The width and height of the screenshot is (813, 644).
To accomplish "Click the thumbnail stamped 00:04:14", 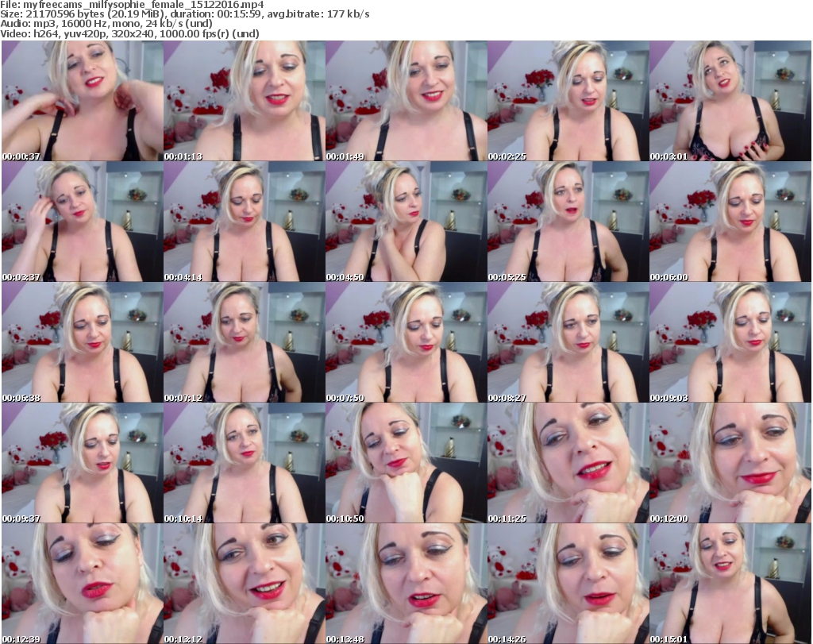I will pos(245,222).
